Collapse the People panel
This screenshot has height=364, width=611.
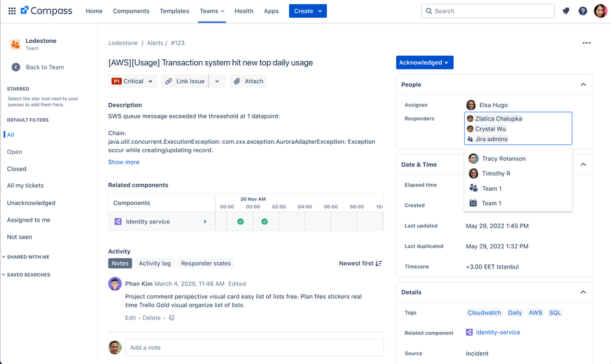[583, 84]
